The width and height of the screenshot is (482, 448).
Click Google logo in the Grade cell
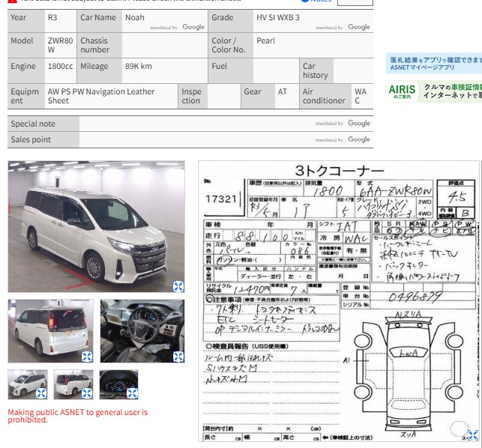[359, 27]
